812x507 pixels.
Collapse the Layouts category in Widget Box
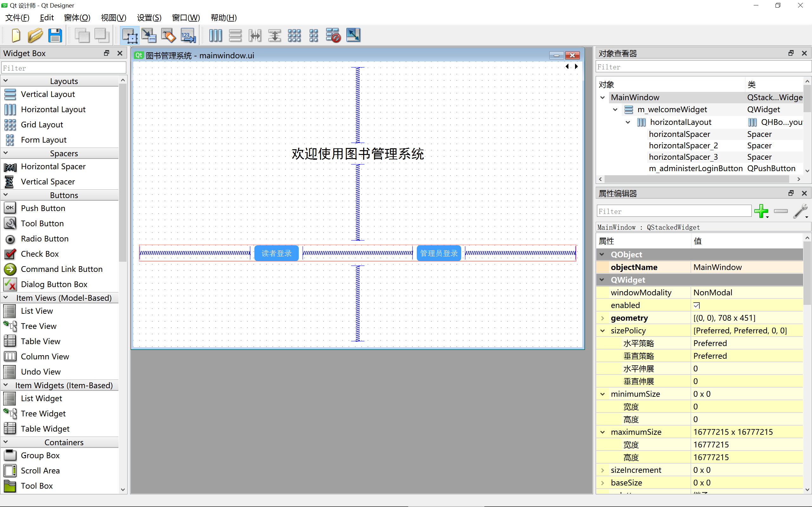pos(6,81)
